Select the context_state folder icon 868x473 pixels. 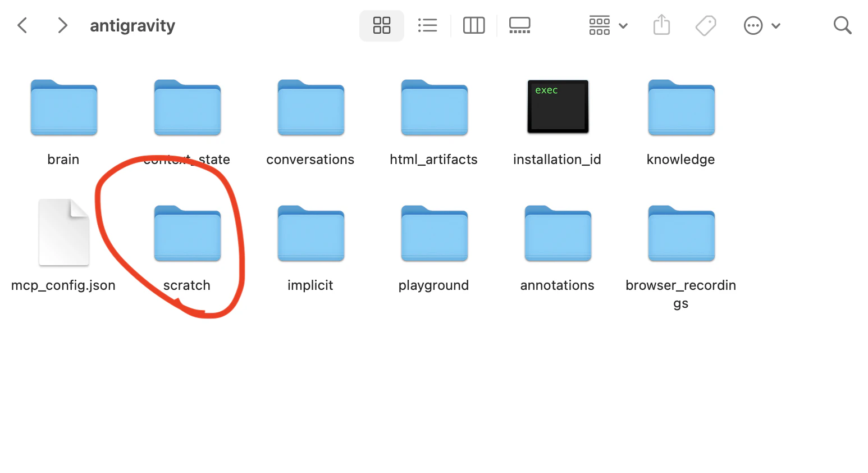[188, 108]
